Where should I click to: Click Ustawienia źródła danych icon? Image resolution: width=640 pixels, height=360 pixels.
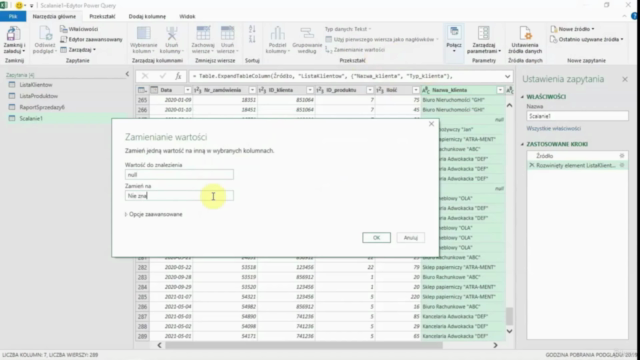click(x=525, y=33)
